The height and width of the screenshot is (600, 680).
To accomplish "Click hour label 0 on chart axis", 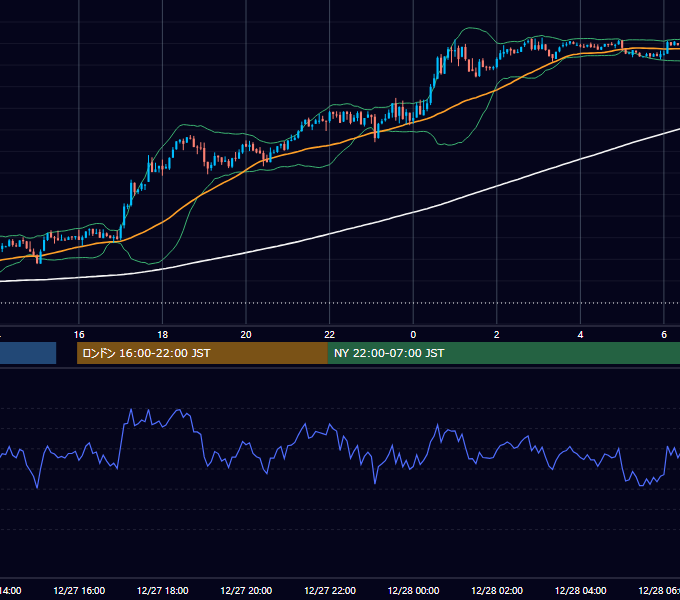I will pyautogui.click(x=413, y=335).
